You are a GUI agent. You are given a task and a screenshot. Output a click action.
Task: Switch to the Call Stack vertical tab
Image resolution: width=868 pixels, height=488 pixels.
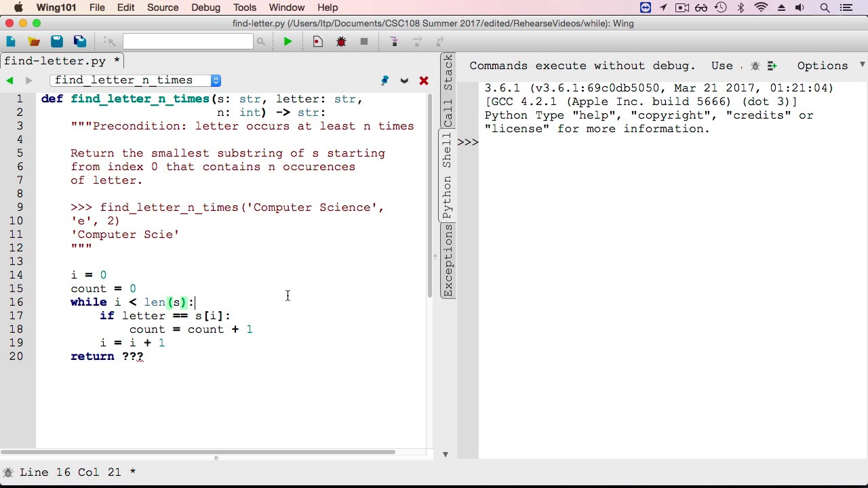tap(448, 91)
